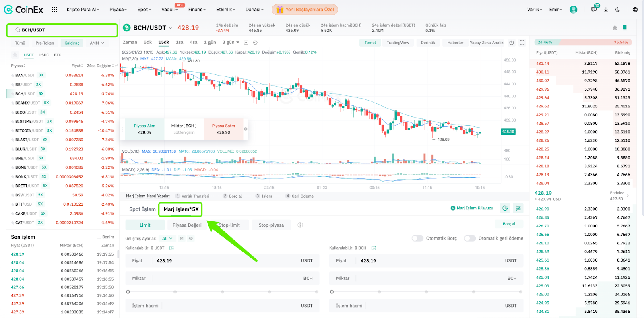This screenshot has height=318, width=644.
Task: Click the info icon beside Stop-piyasa
Action: tap(300, 225)
